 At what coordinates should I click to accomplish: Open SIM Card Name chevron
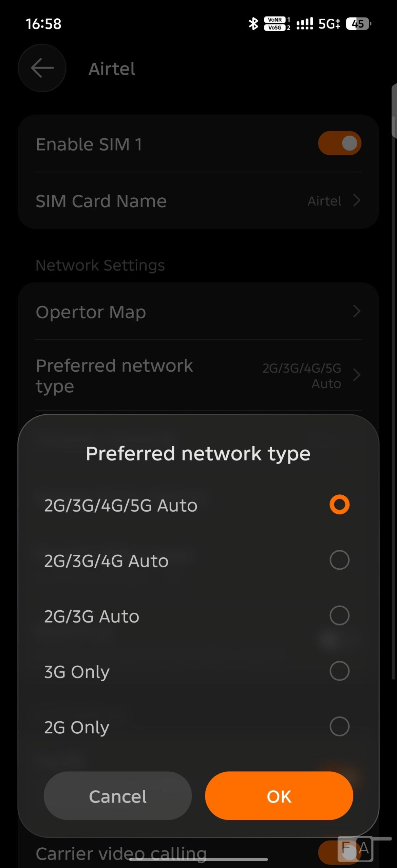356,201
